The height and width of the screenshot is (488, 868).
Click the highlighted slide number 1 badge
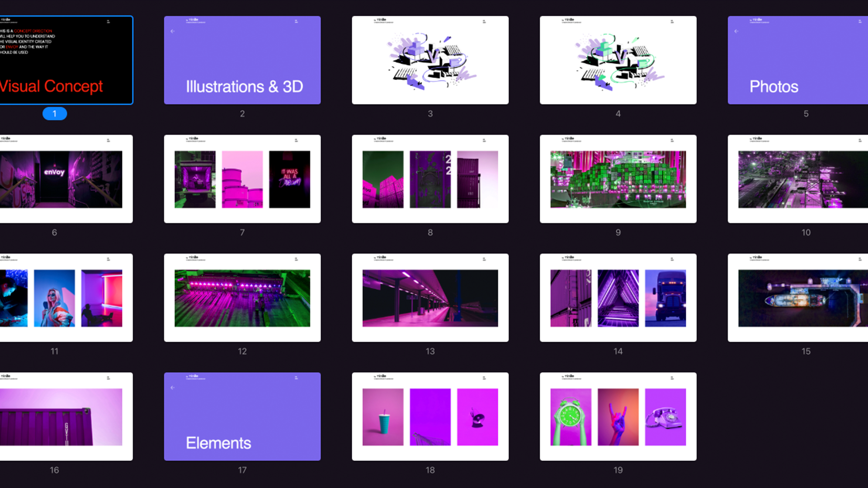tap(55, 114)
